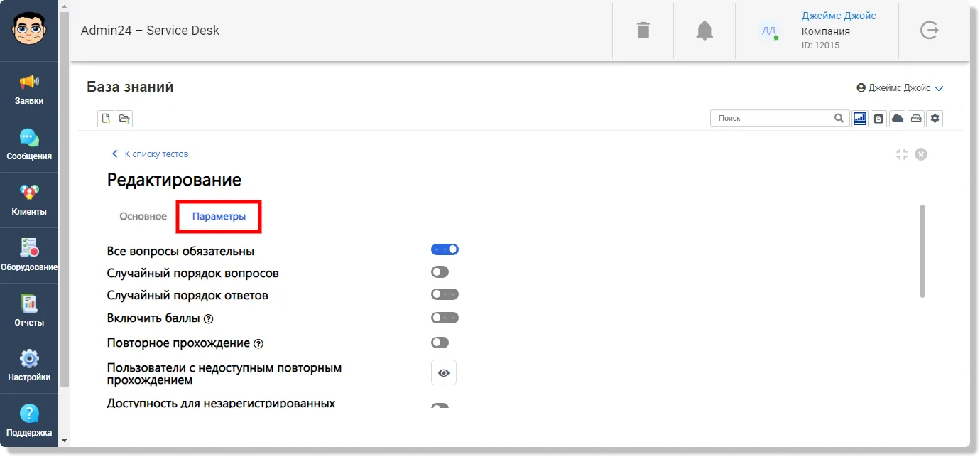Click the Редактирование heading
The height and width of the screenshot is (457, 980).
[x=174, y=180]
